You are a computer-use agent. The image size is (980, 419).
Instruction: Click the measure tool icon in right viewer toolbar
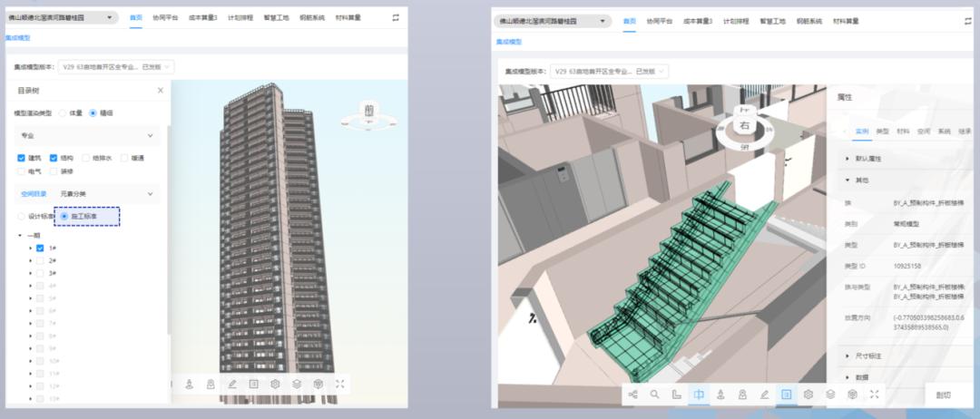tap(677, 395)
